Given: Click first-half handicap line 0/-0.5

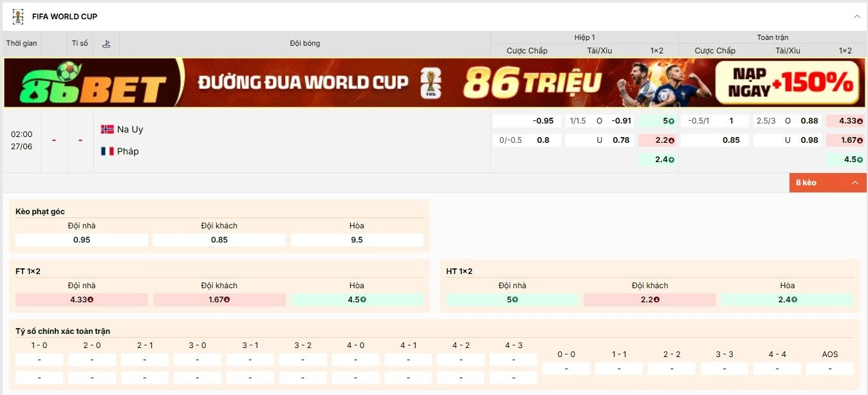Looking at the screenshot, I should (511, 140).
